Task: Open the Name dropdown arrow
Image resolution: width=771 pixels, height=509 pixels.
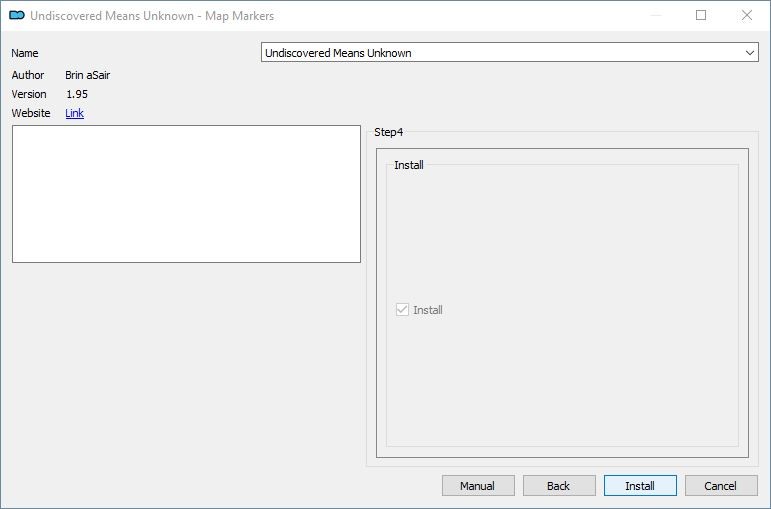Action: 749,53
